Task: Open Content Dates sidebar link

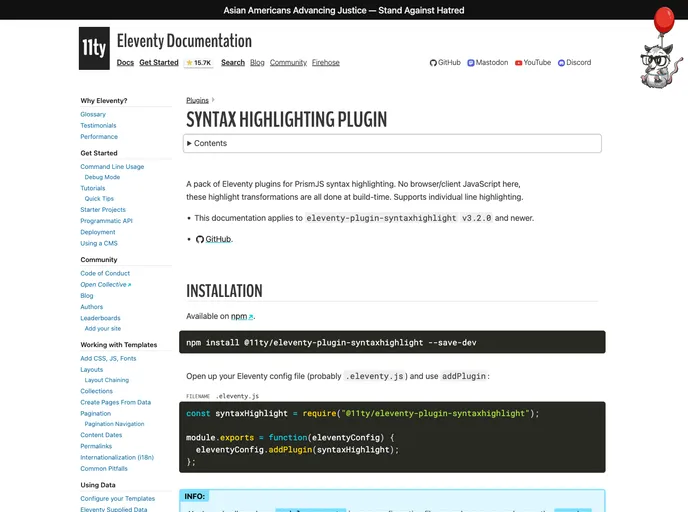Action: click(101, 435)
